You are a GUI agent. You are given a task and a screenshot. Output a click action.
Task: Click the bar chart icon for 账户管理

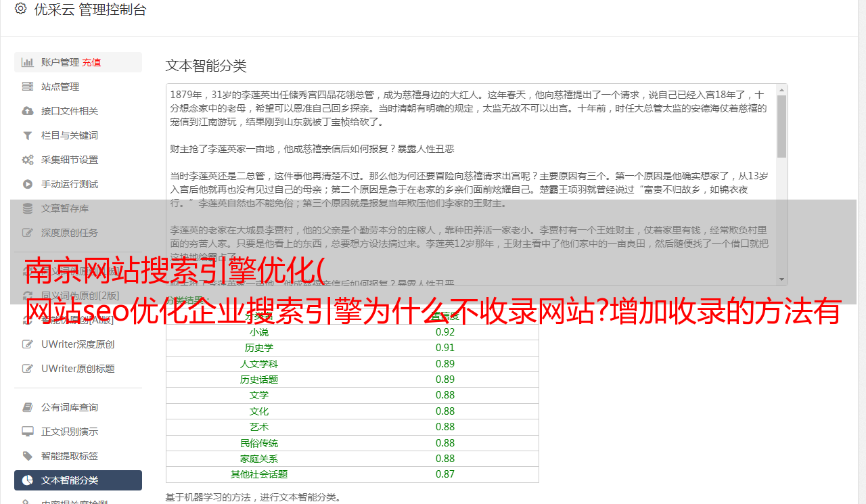pos(28,62)
